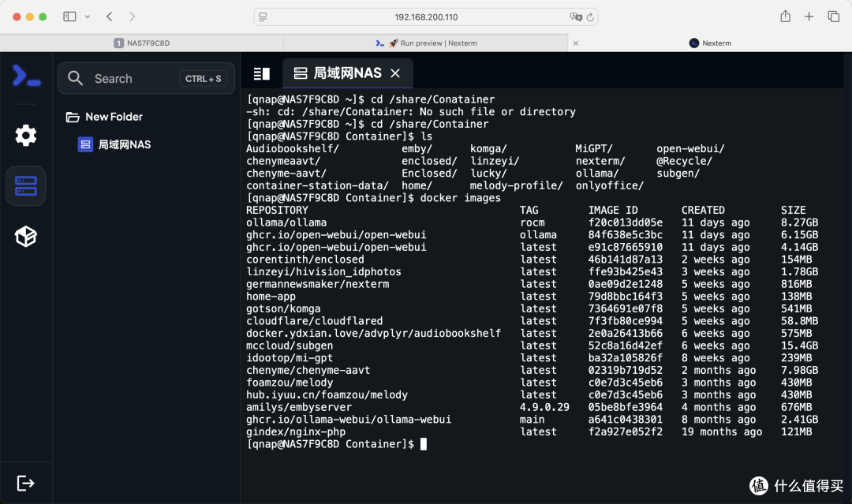This screenshot has height=504, width=852.
Task: Click the Nexterm terminal logo
Action: pos(25,77)
